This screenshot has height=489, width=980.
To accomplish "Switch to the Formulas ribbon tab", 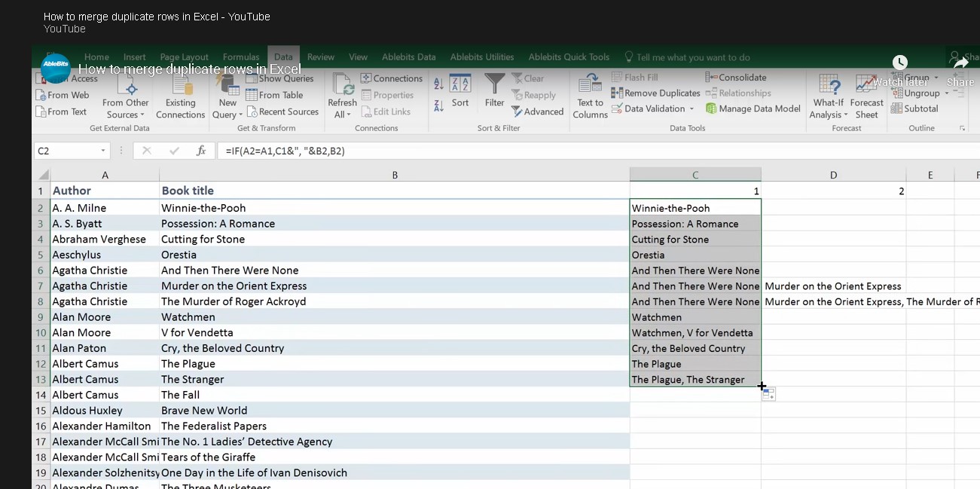I will [x=241, y=57].
